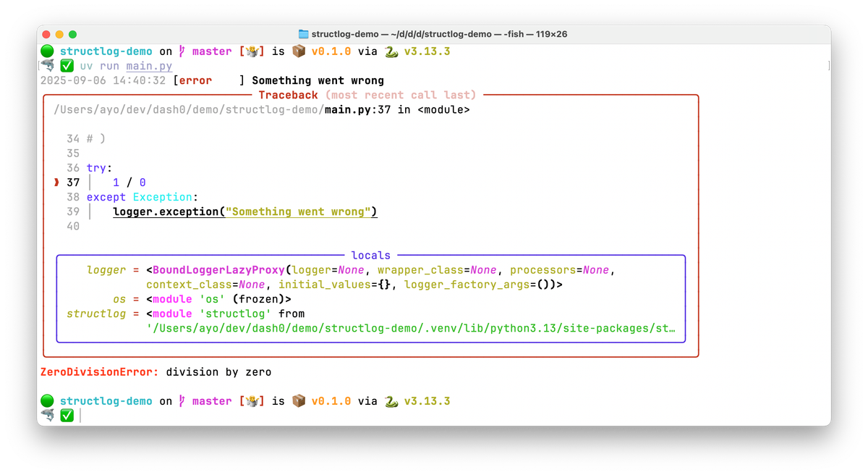Viewport: 868px width, 475px height.
Task: Click the red arrow marker at line 37
Action: point(56,182)
